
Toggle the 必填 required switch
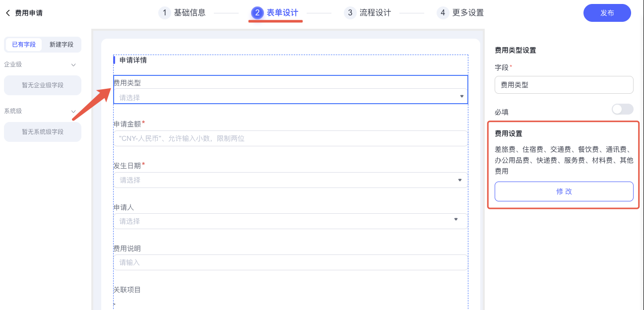[623, 109]
